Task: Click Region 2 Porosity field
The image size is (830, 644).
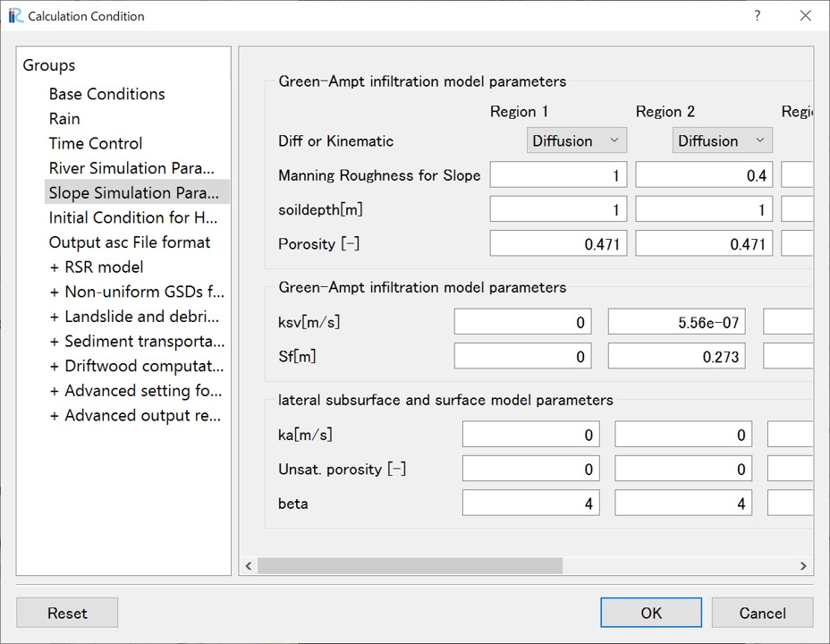Action: tap(704, 243)
